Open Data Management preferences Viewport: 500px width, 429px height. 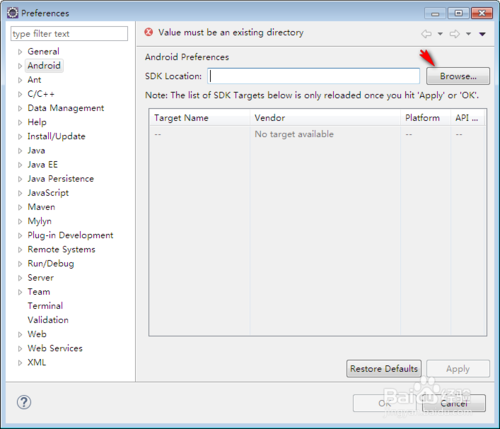[66, 108]
